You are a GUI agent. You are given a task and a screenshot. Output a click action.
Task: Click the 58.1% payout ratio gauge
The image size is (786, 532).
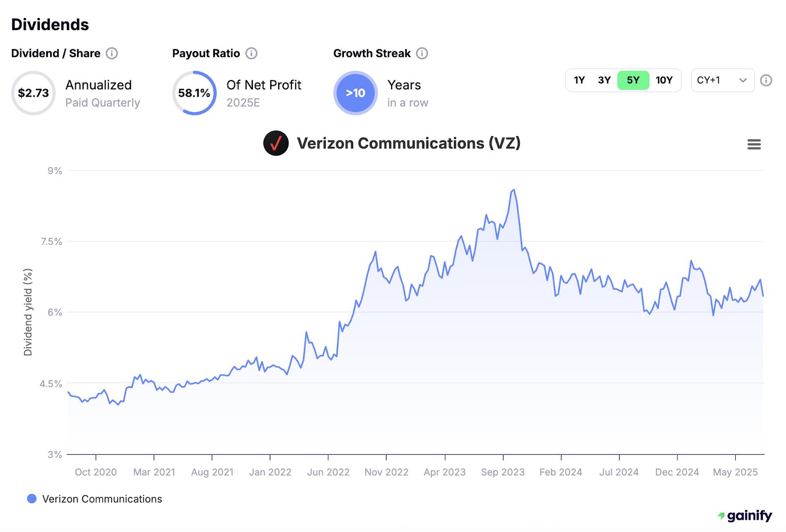point(195,93)
